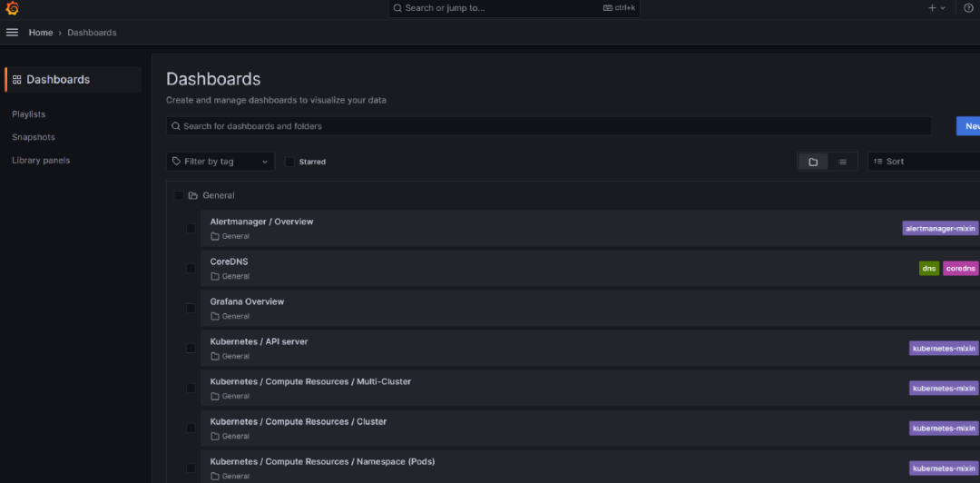Click General folder label under Grafana Overview
The height and width of the screenshot is (483, 980).
pos(230,317)
